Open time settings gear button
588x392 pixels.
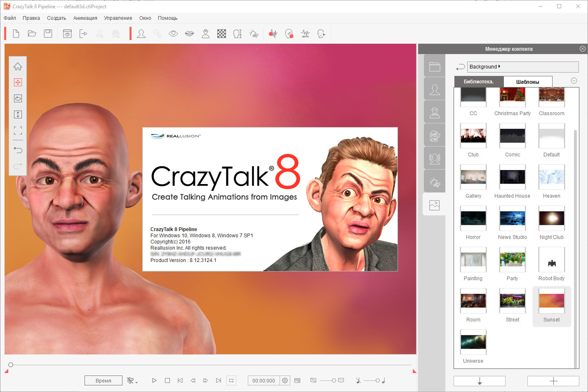[285, 380]
